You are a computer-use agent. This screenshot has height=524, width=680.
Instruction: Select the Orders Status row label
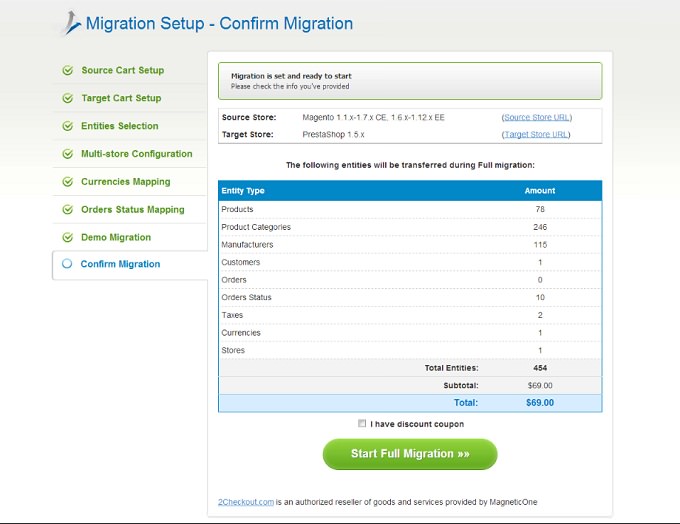point(246,297)
